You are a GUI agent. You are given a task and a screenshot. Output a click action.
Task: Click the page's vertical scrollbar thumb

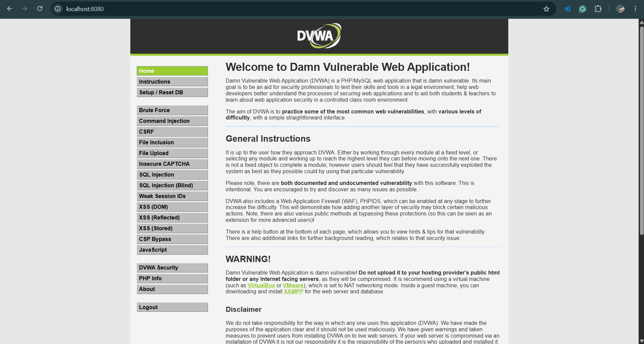coord(641,131)
